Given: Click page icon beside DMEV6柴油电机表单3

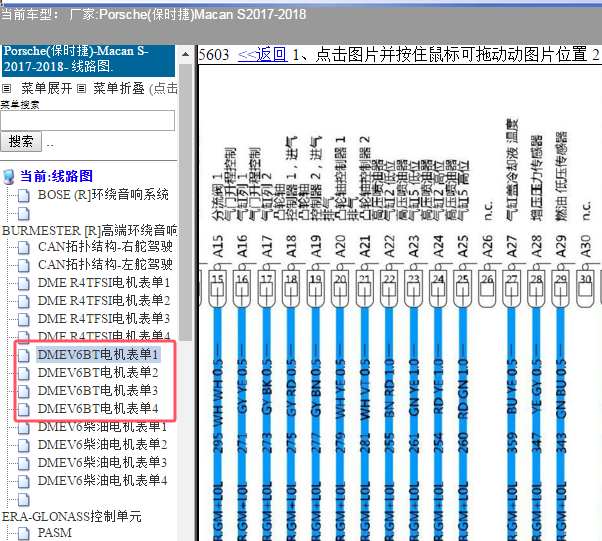Looking at the screenshot, I should point(24,463).
